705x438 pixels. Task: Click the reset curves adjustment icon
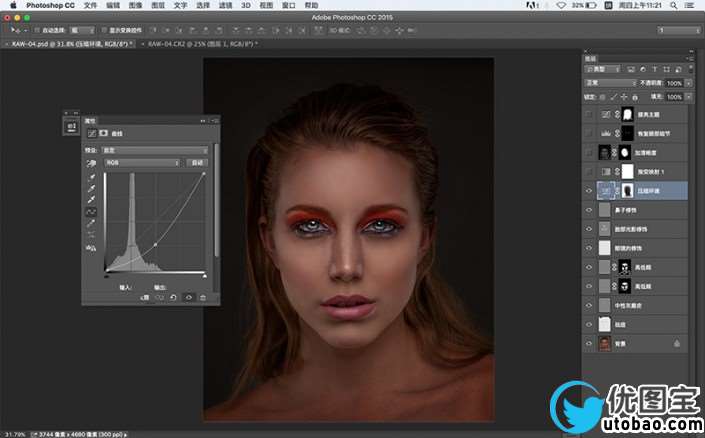click(x=174, y=297)
